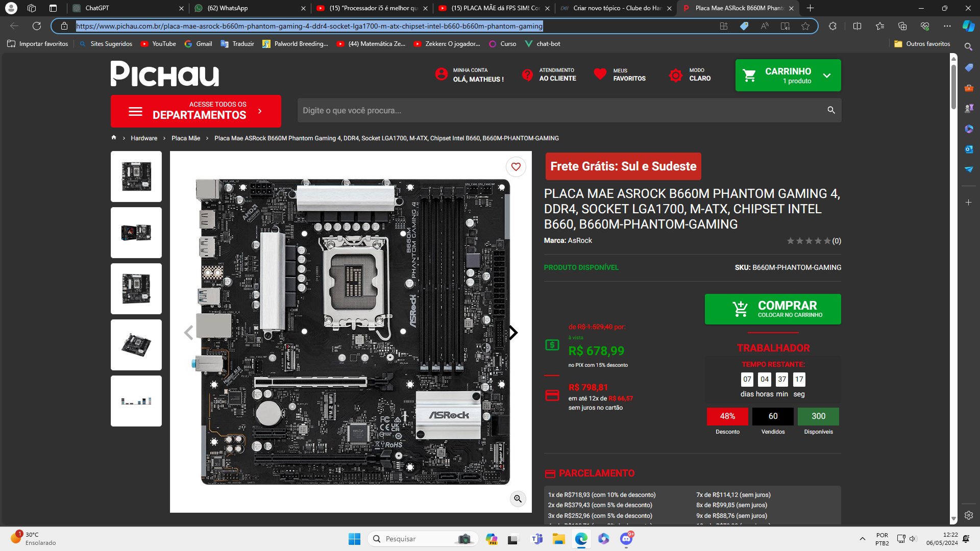Toggle browser split screen
Screen dimensions: 980x551
coord(857,26)
